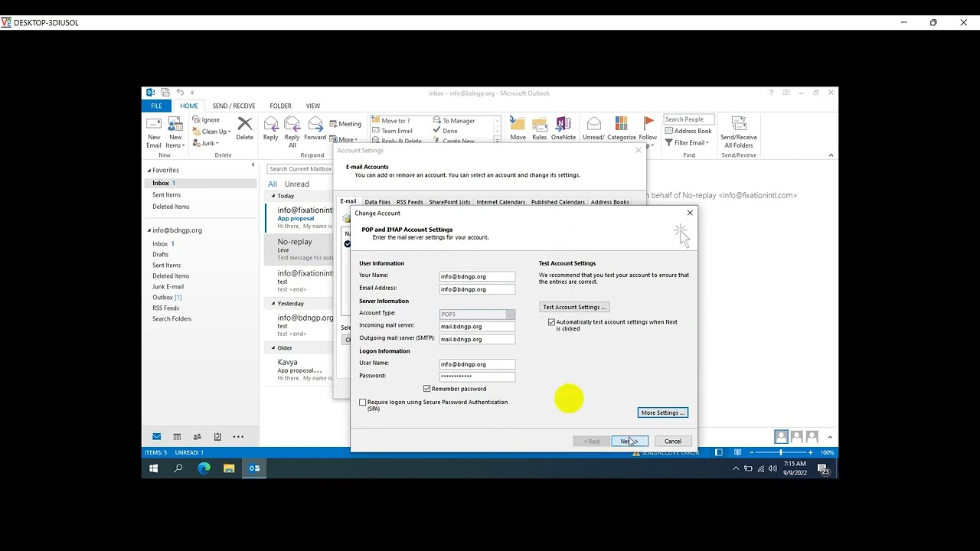Select Drafts folder in folder pane
The height and width of the screenshot is (551, 980).
coord(161,254)
